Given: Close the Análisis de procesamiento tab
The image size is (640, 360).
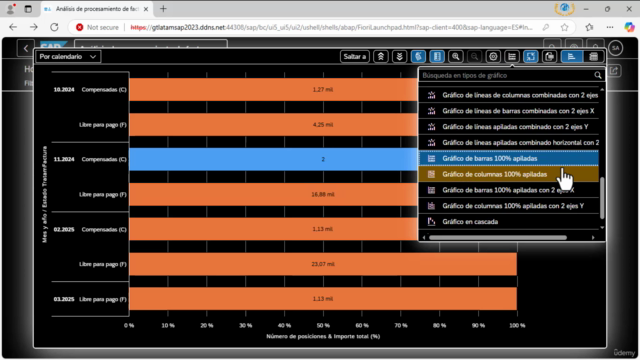Looking at the screenshot, I should click(146, 9).
